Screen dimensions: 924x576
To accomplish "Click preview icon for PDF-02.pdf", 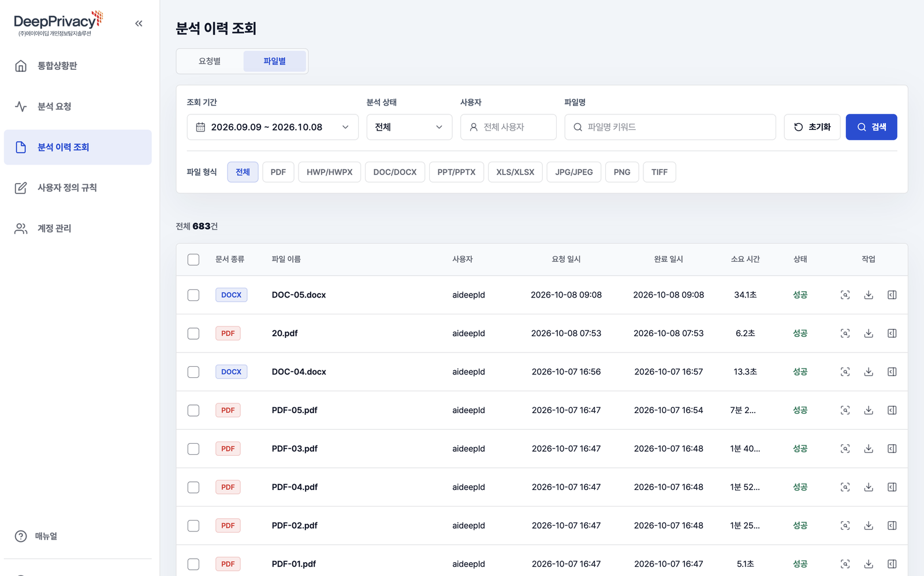I will coord(845,526).
